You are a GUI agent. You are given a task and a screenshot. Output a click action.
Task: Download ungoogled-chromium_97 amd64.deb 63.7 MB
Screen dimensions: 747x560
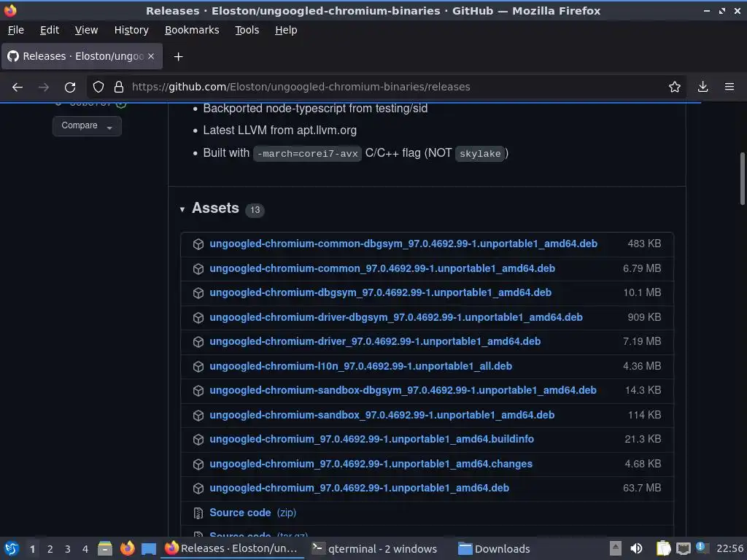pos(359,488)
